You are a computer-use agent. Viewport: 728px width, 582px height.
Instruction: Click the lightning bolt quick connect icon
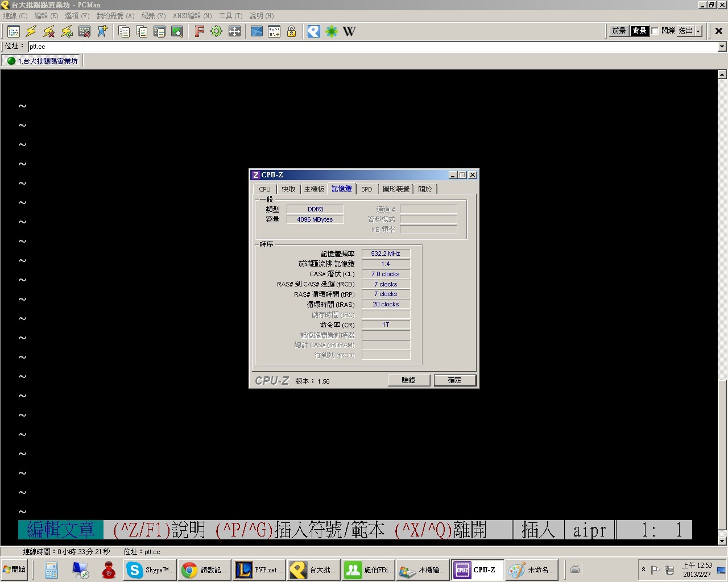(31, 31)
